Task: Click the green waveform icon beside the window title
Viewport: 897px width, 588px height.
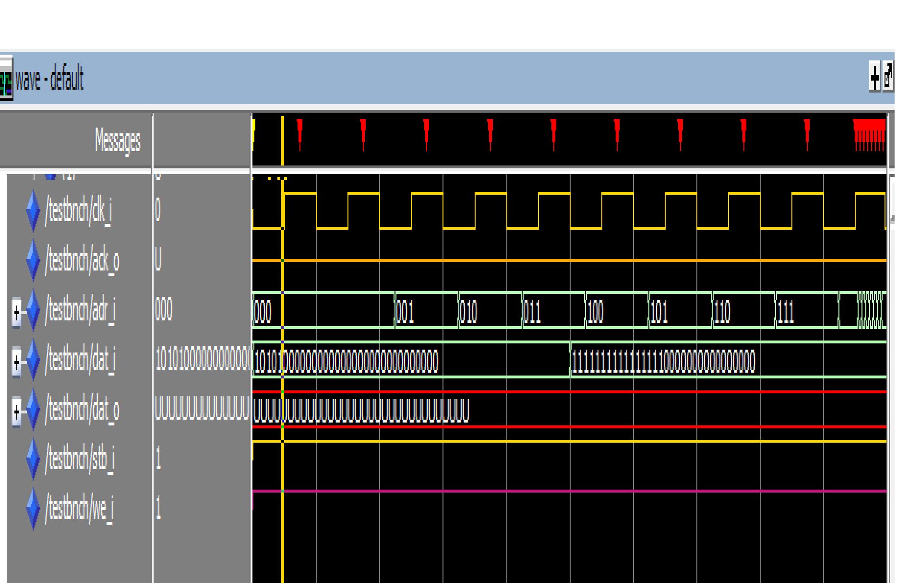Action: click(7, 81)
